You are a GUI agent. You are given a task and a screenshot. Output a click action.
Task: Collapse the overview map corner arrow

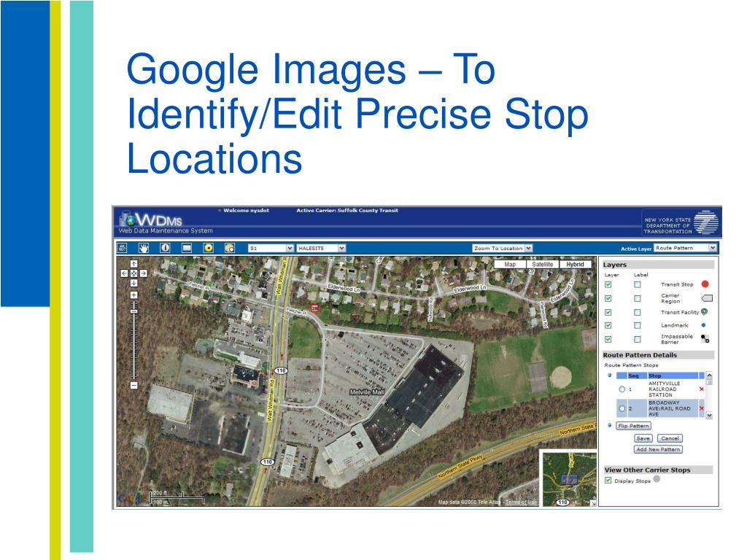pos(593,503)
